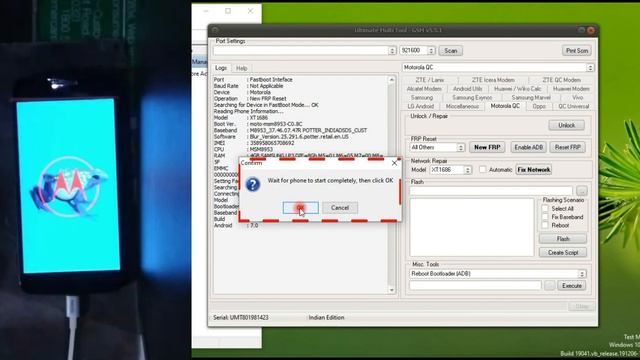The image size is (640, 360).
Task: Click the Operation New FRP Reset log line
Action: [x=250, y=99]
